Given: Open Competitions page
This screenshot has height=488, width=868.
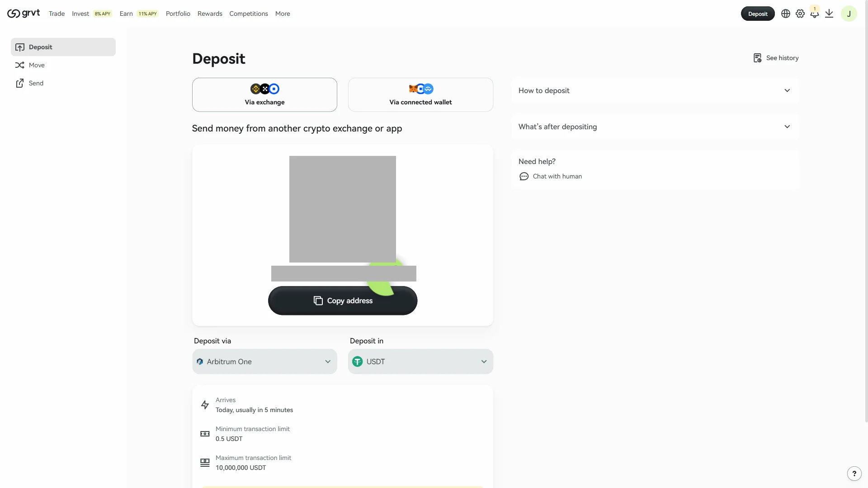Looking at the screenshot, I should coord(249,14).
